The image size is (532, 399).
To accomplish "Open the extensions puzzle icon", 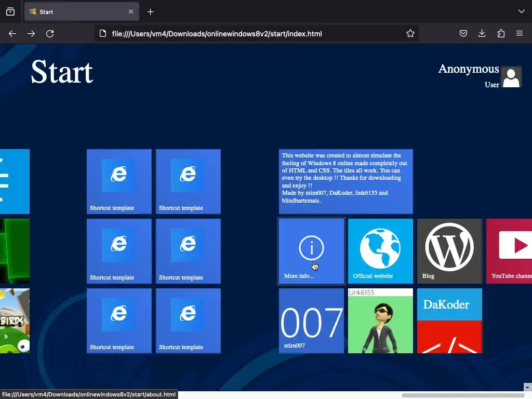I will click(501, 33).
